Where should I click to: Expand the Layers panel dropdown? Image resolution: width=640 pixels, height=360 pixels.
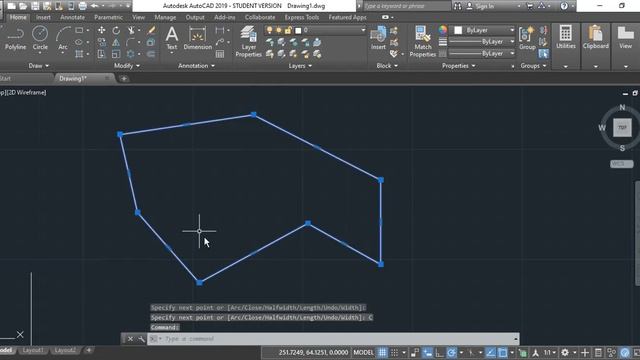(x=300, y=66)
